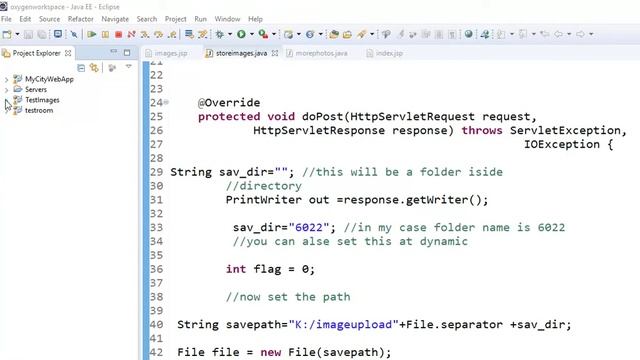This screenshot has width=640, height=360.
Task: Expand the MyCityWebApp project node
Action: coord(6,80)
